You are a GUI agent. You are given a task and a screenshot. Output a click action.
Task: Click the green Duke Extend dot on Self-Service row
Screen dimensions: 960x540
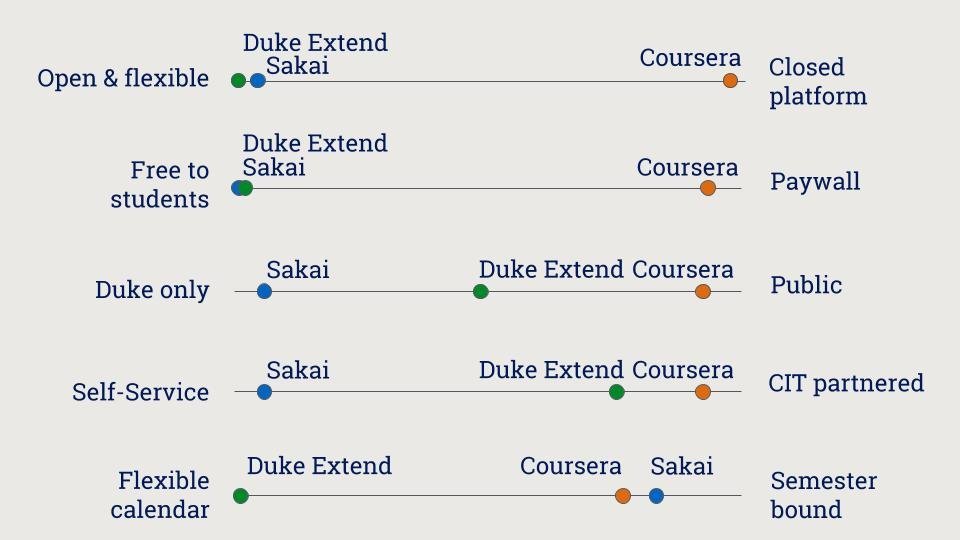[x=616, y=392]
